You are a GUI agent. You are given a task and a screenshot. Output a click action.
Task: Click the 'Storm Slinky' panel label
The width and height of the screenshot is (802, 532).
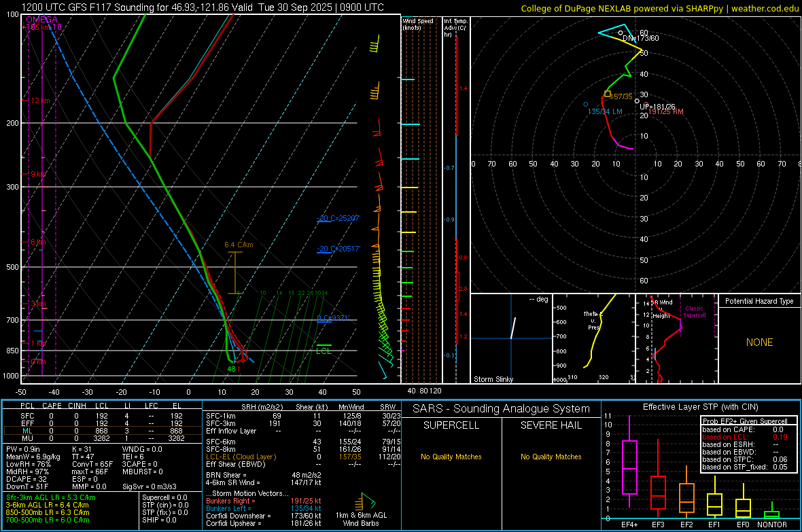pos(493,379)
